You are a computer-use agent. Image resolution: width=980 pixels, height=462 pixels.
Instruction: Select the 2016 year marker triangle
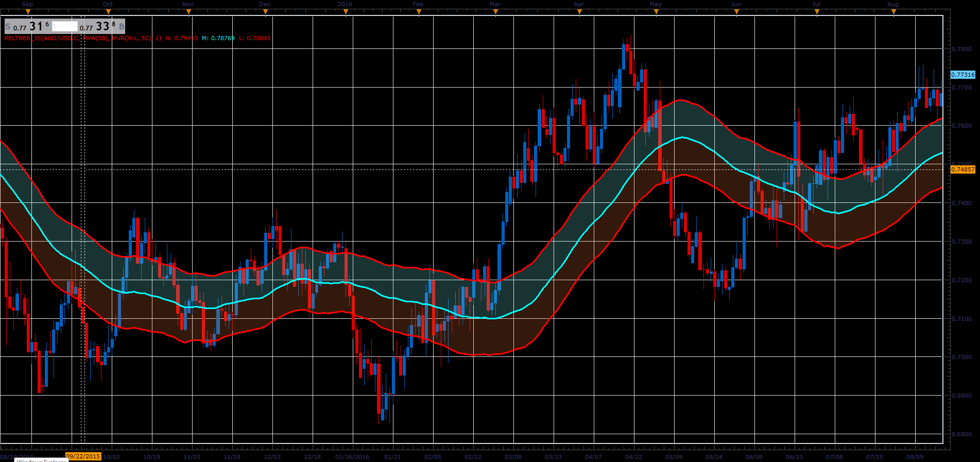coord(346,11)
